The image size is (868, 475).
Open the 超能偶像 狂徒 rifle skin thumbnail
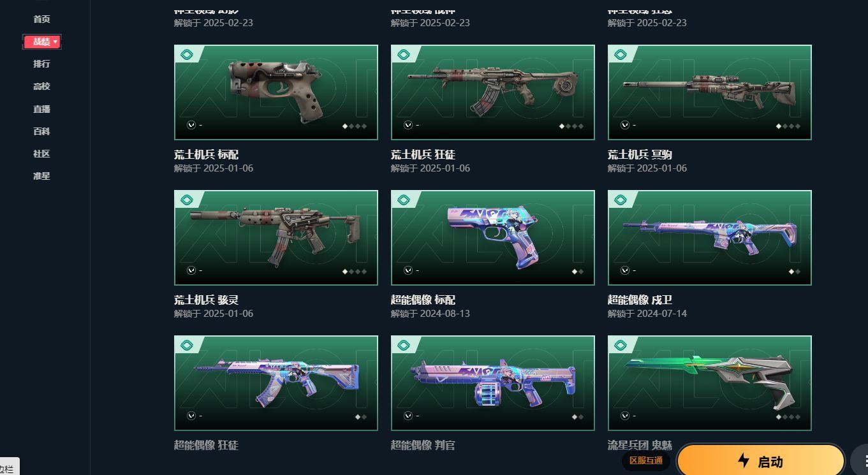(x=276, y=383)
